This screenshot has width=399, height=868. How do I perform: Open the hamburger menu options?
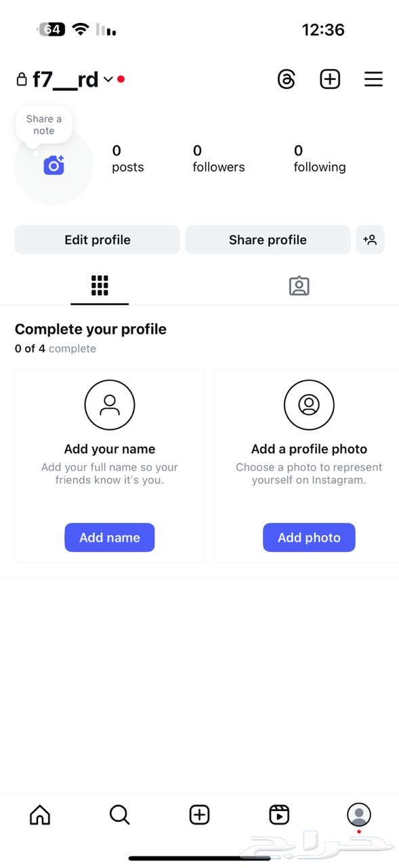coord(373,79)
